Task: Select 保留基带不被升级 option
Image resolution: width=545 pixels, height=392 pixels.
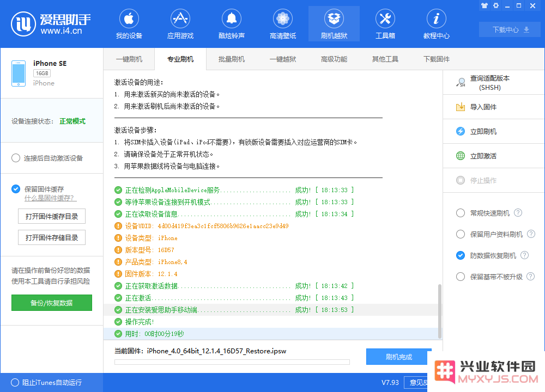Action: (x=461, y=277)
